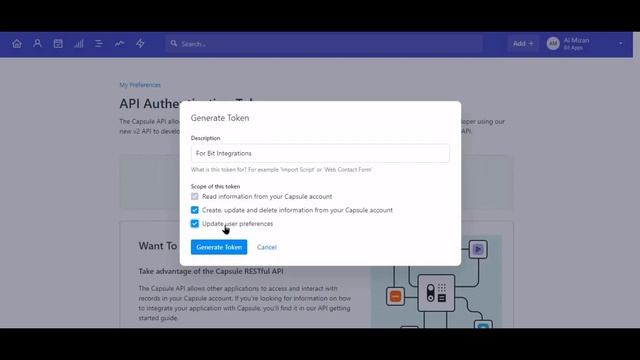The image size is (640, 360).
Task: Go to My Preferences breadcrumb link
Action: point(140,85)
